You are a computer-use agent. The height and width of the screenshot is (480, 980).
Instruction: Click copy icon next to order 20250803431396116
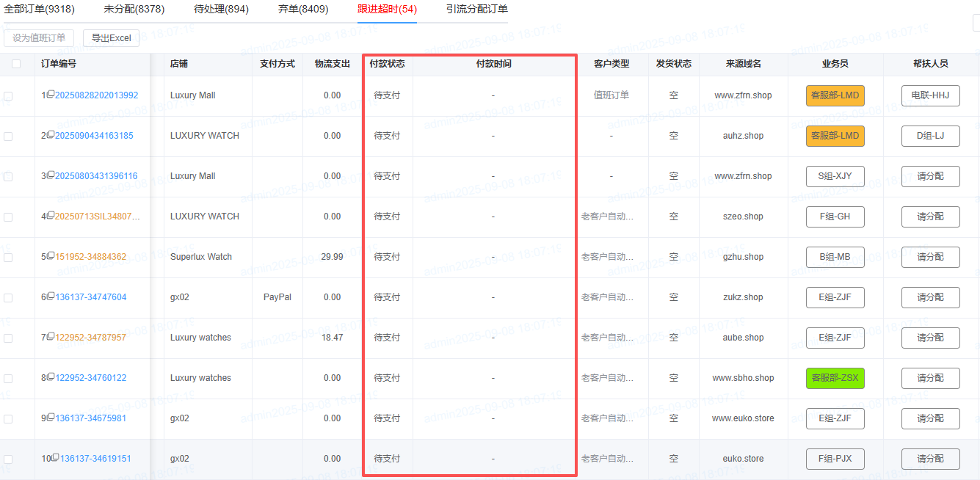(x=51, y=175)
